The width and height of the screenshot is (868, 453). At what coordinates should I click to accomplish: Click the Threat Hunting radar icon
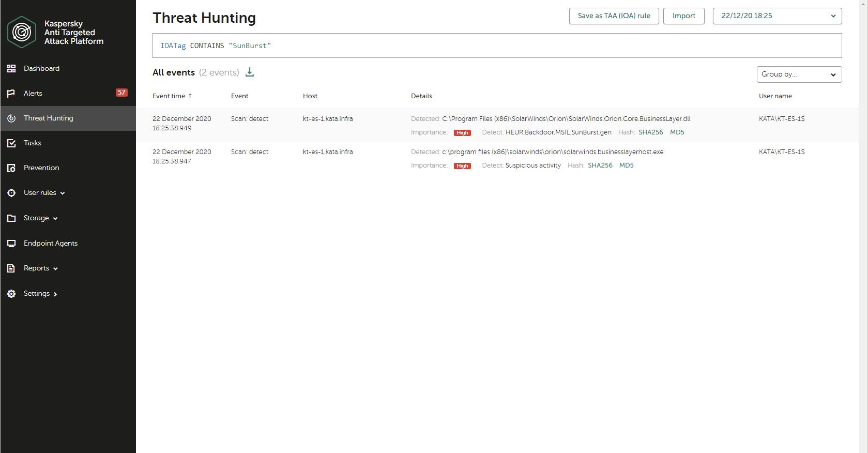[x=11, y=118]
